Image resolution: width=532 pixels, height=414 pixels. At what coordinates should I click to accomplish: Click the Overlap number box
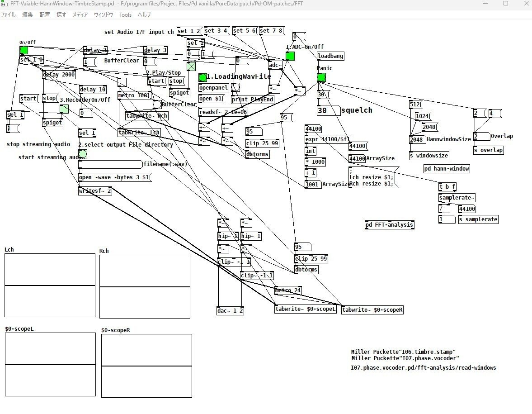(x=482, y=137)
